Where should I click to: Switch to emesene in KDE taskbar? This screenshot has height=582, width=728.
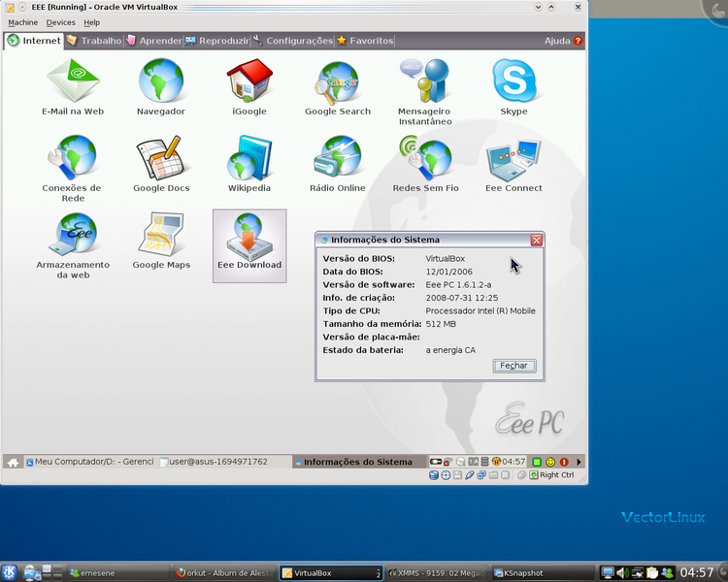pyautogui.click(x=117, y=573)
